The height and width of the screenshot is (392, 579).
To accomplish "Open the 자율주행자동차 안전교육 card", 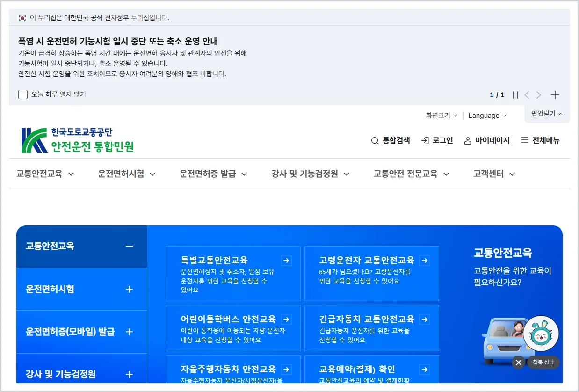I will (x=233, y=370).
